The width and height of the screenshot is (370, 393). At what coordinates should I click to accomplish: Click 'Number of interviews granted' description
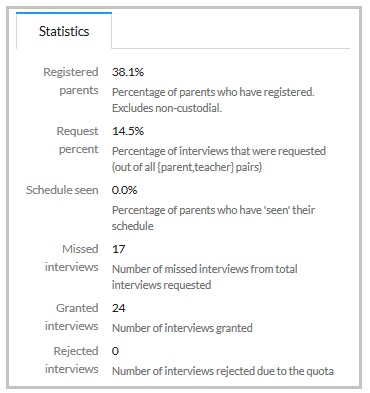[182, 328]
